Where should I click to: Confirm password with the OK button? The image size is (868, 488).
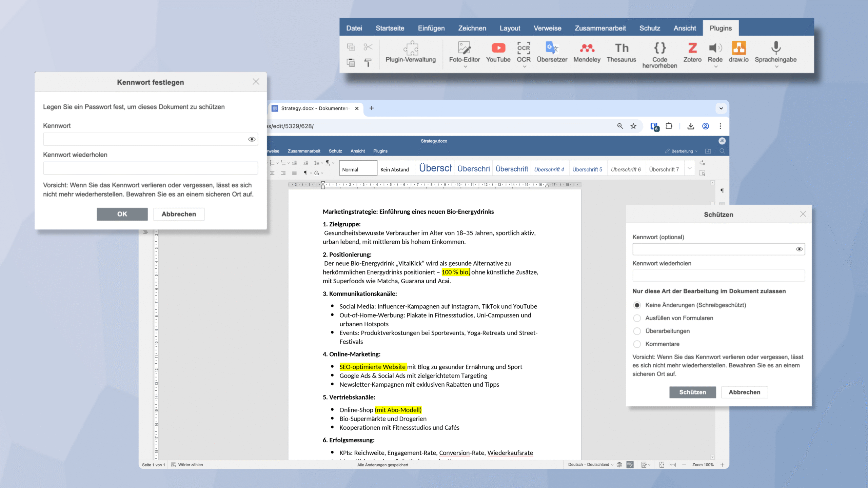tap(122, 214)
